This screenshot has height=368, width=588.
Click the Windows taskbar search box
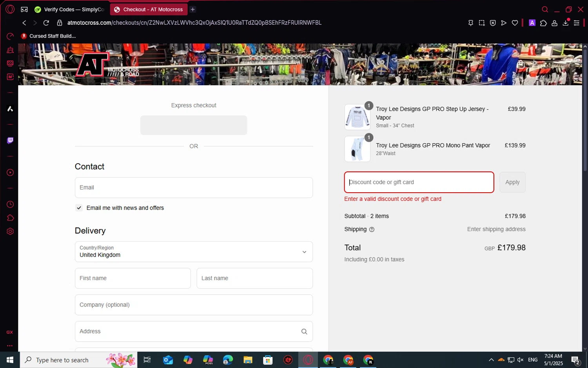(78, 360)
